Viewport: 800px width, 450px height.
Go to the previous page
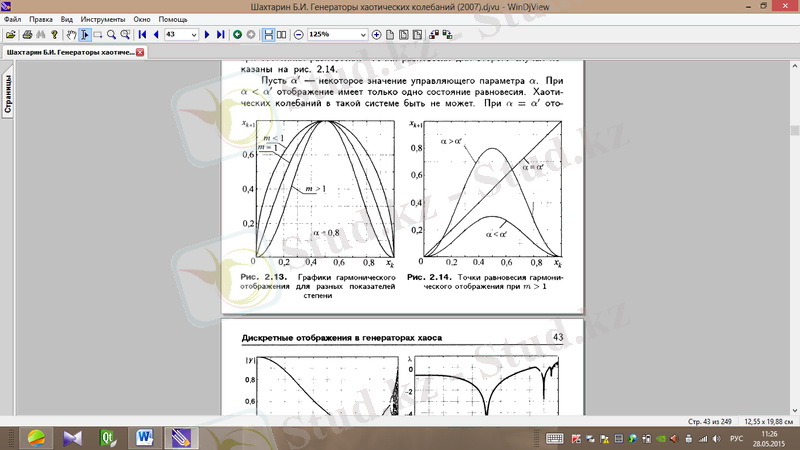point(156,35)
